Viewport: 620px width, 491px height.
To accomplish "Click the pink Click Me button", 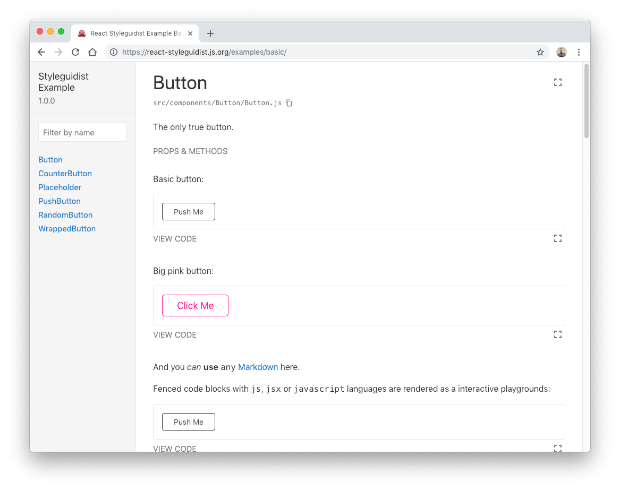I will [x=195, y=306].
